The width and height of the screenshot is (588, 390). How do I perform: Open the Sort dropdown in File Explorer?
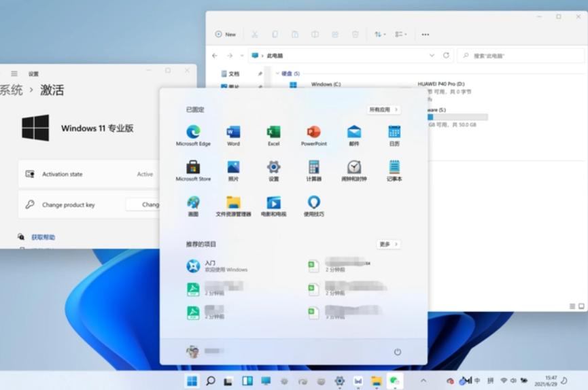[380, 35]
